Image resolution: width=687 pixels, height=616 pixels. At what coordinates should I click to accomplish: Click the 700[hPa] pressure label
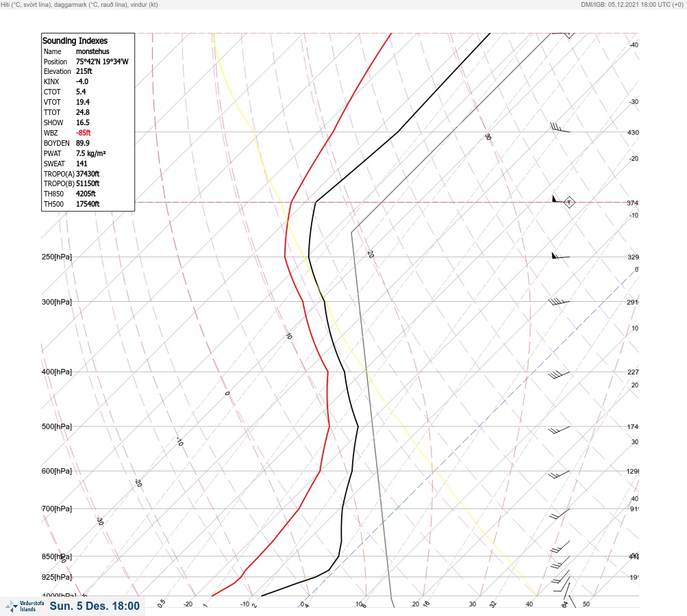coord(57,509)
